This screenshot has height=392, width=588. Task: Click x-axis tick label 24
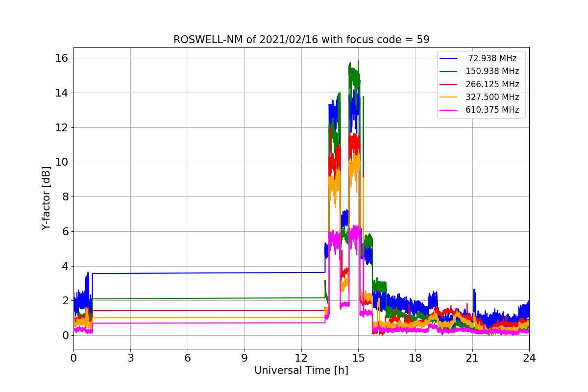click(x=529, y=358)
